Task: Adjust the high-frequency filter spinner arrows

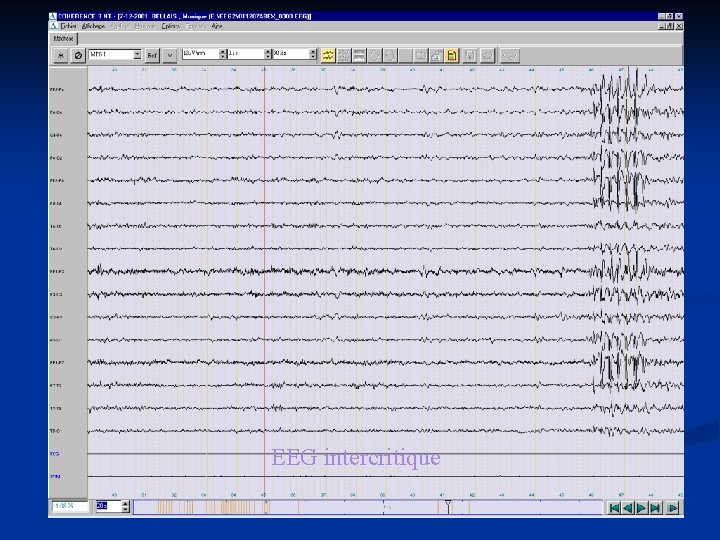Action: (313, 54)
